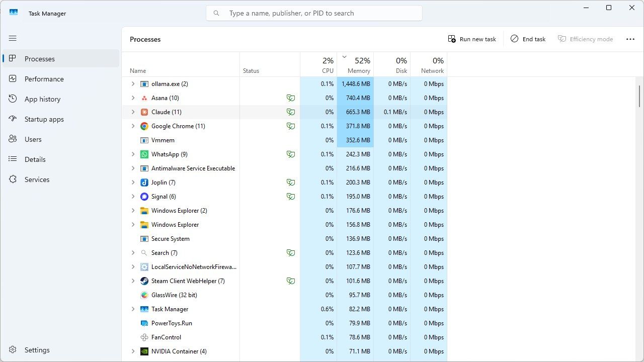This screenshot has width=644, height=362.
Task: Expand the Asana (10) process group
Action: click(133, 98)
